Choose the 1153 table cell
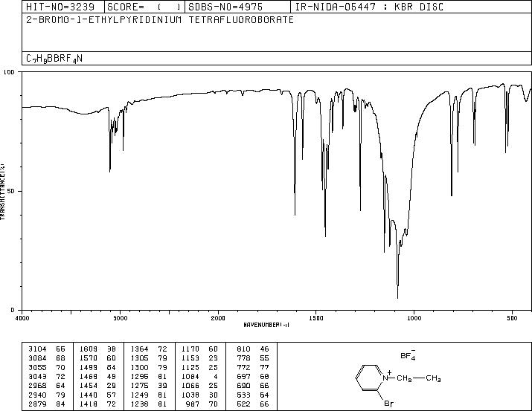Viewport: 532px width, 411px height. [190, 358]
